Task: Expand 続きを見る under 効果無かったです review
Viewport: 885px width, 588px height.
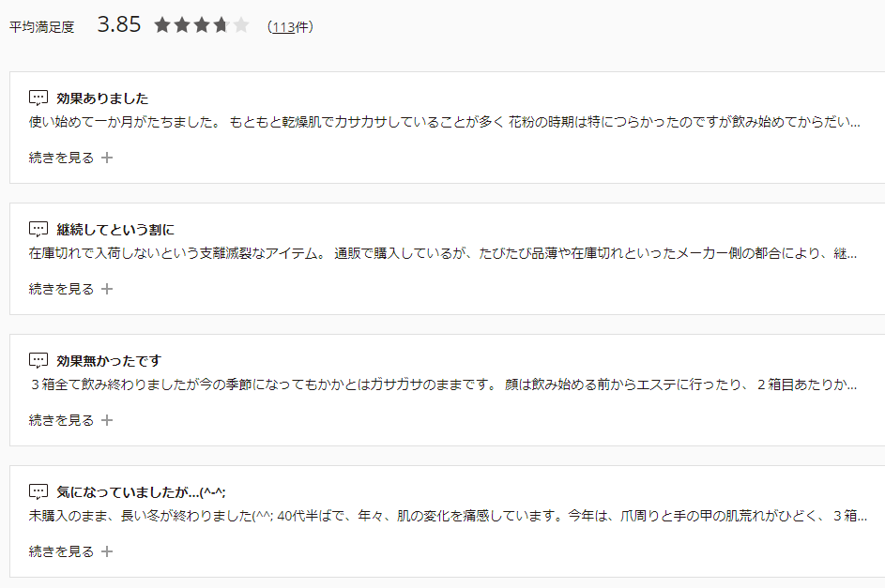Action: click(x=70, y=420)
